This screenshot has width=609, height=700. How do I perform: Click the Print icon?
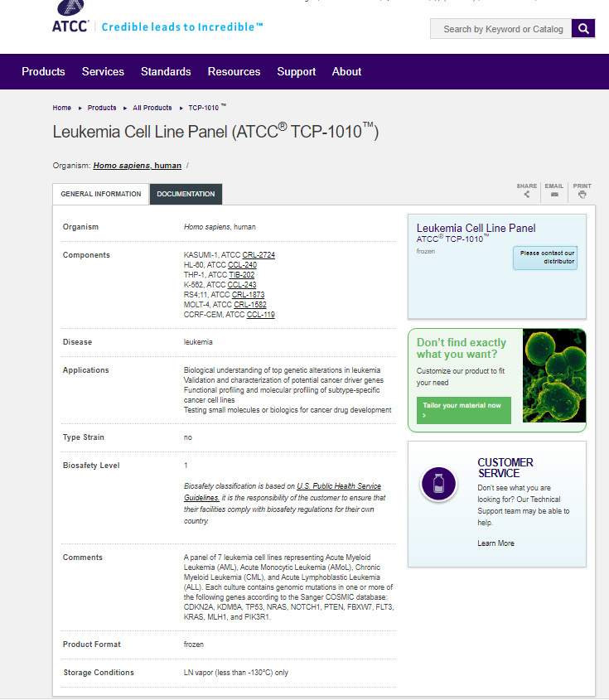(582, 194)
